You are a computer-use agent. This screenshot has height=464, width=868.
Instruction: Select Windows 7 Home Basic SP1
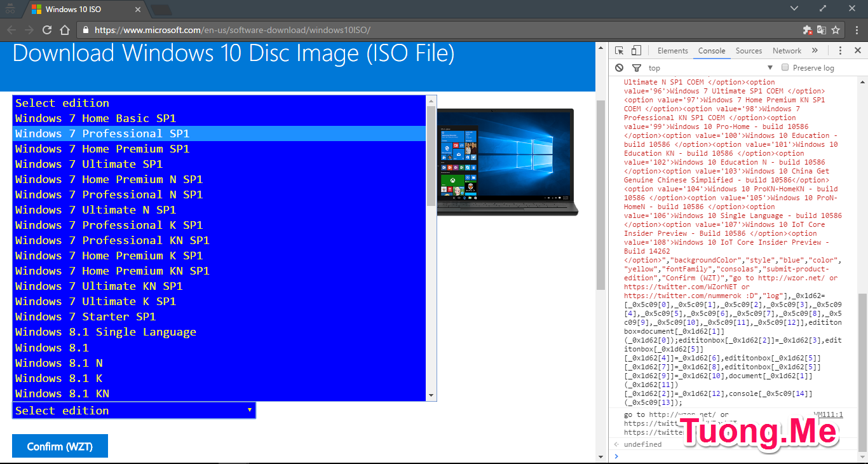click(x=219, y=118)
